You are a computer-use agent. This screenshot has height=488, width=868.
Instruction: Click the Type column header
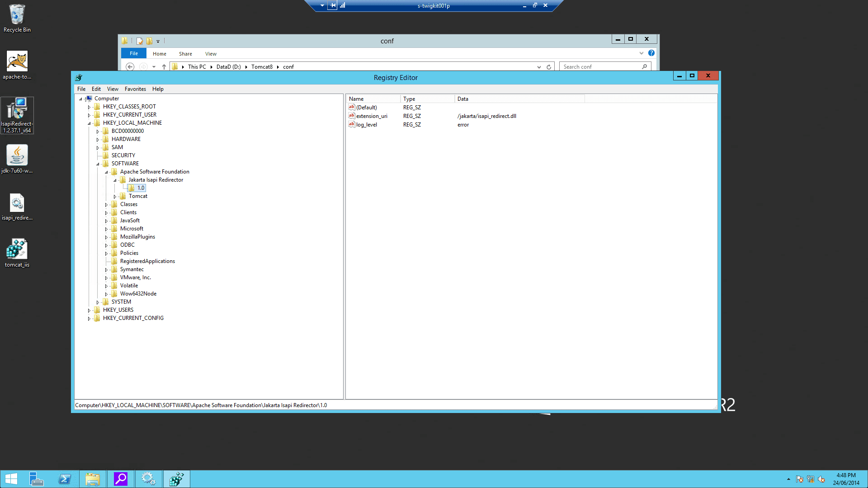pyautogui.click(x=427, y=99)
